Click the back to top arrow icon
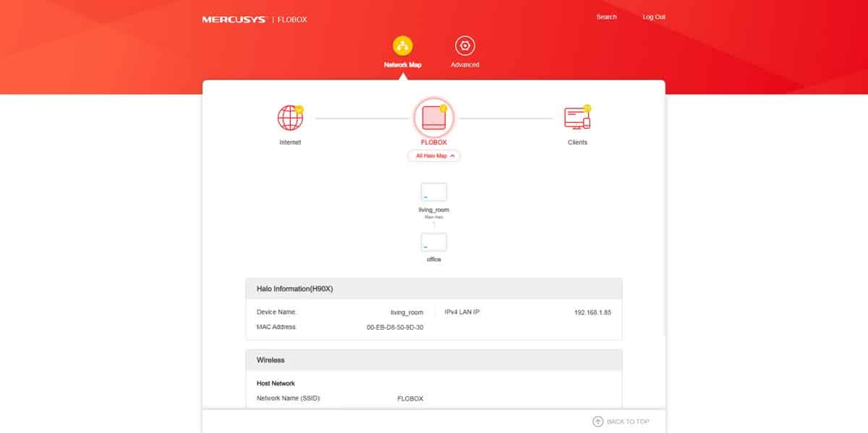The height and width of the screenshot is (433, 868). (x=597, y=421)
